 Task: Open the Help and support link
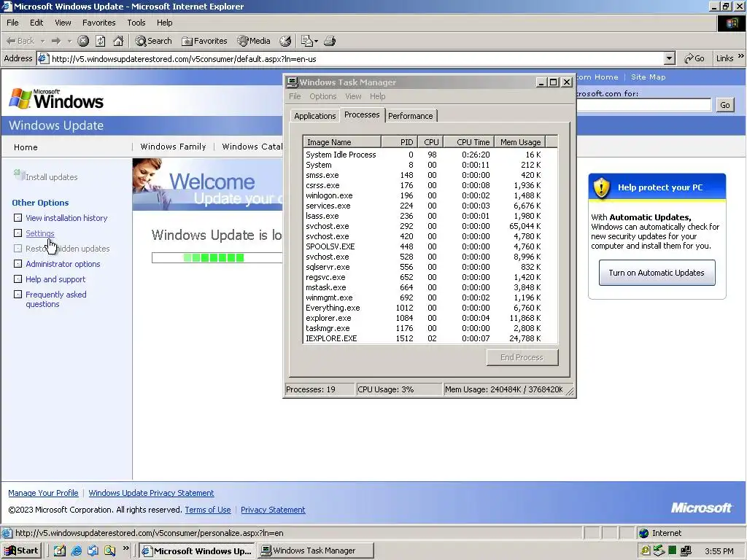55,279
